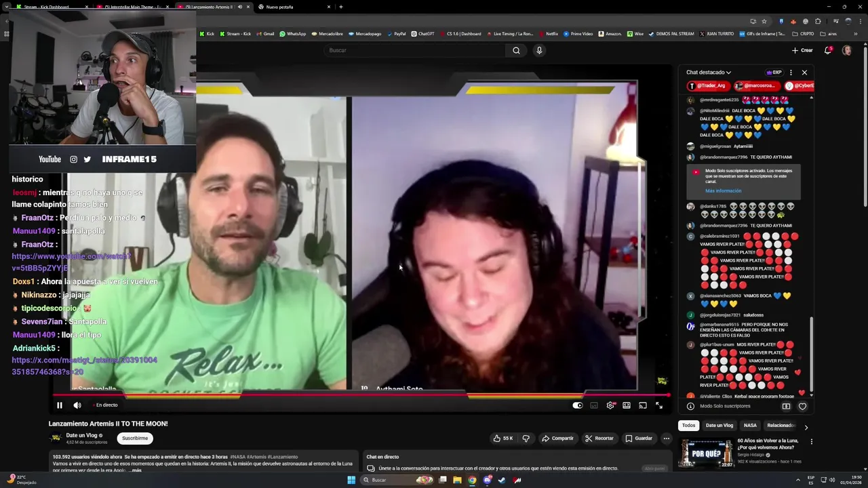Viewport: 868px width, 488px height.
Task: Toggle the autoplay switch in player
Action: 577,405
